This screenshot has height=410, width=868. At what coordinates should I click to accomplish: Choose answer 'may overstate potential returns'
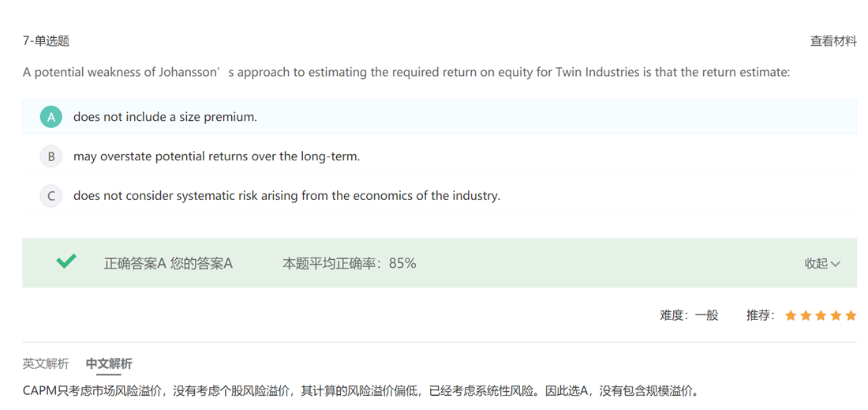tap(216, 156)
